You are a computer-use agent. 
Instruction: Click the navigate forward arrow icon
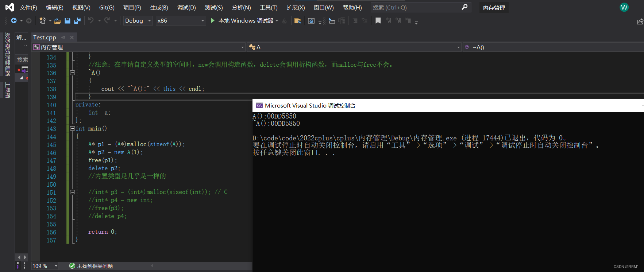[29, 21]
